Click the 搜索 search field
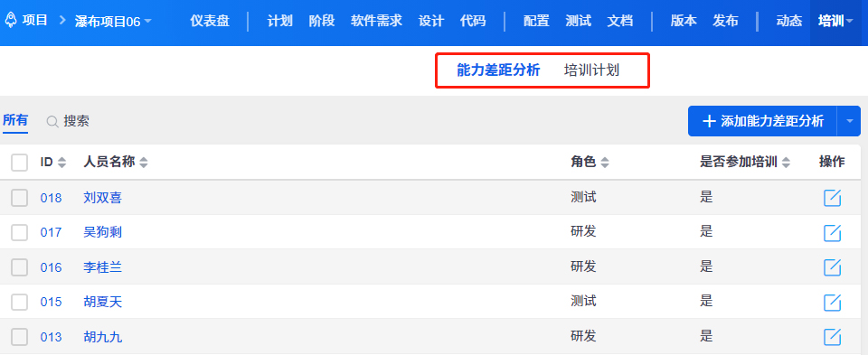Viewport: 868px width, 355px height. click(x=76, y=121)
